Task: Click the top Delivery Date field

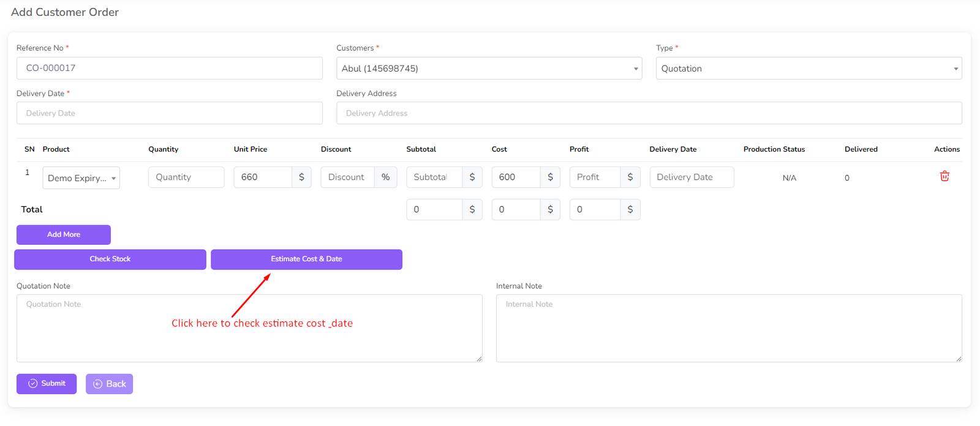Action: (169, 113)
